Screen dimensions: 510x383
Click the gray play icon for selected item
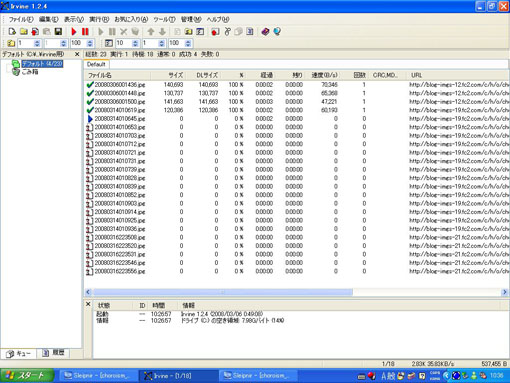(x=101, y=32)
